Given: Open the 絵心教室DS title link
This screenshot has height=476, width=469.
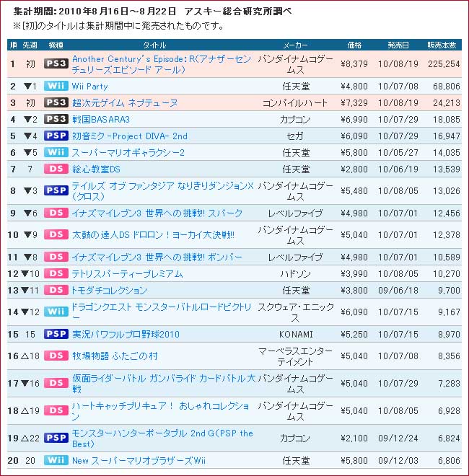Looking at the screenshot, I should pos(96,169).
